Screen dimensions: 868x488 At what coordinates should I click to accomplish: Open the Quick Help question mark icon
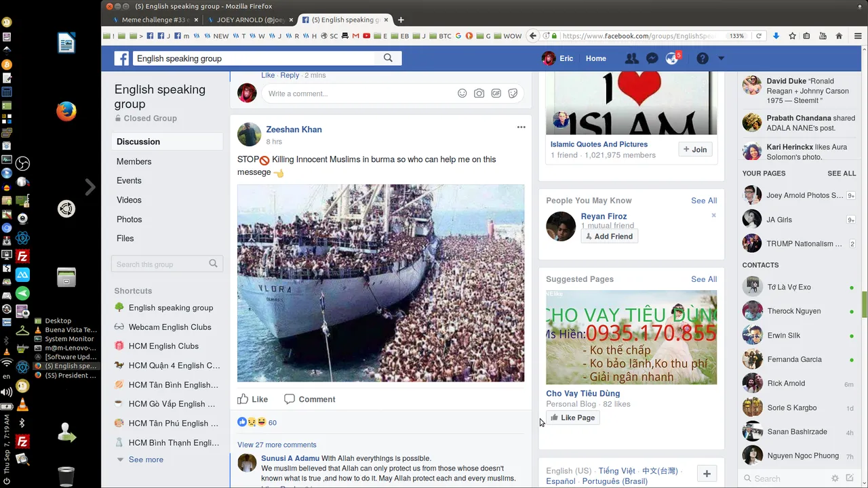(x=703, y=58)
